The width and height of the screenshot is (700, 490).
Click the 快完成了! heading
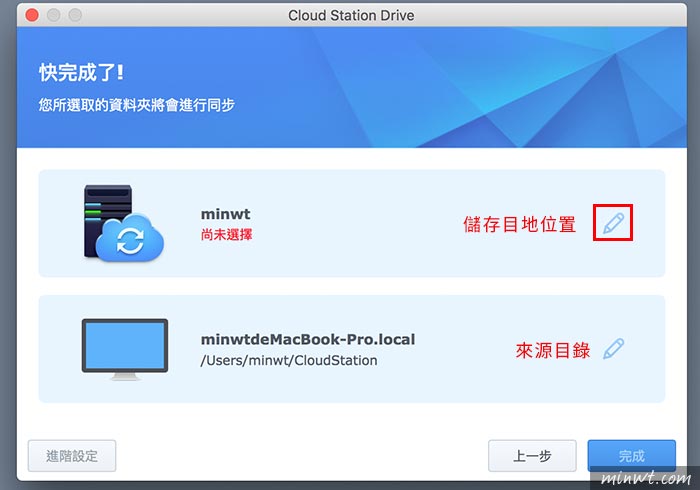(x=81, y=72)
